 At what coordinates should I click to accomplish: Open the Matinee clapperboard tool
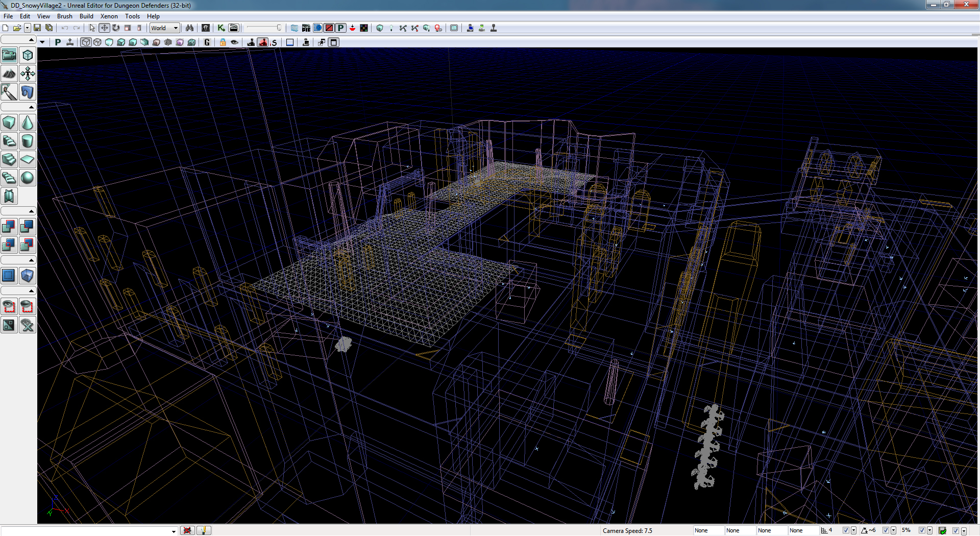[x=233, y=28]
